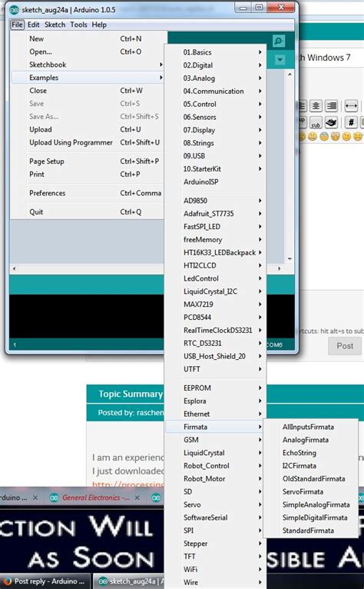Open the tab dropdown arrow under Serial Monitor

[280, 60]
